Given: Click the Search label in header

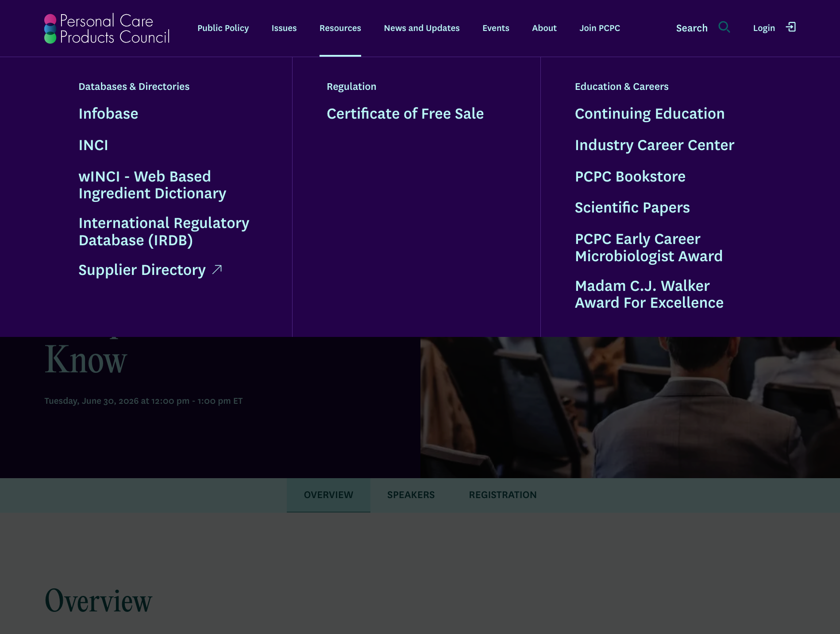Looking at the screenshot, I should click(x=692, y=28).
